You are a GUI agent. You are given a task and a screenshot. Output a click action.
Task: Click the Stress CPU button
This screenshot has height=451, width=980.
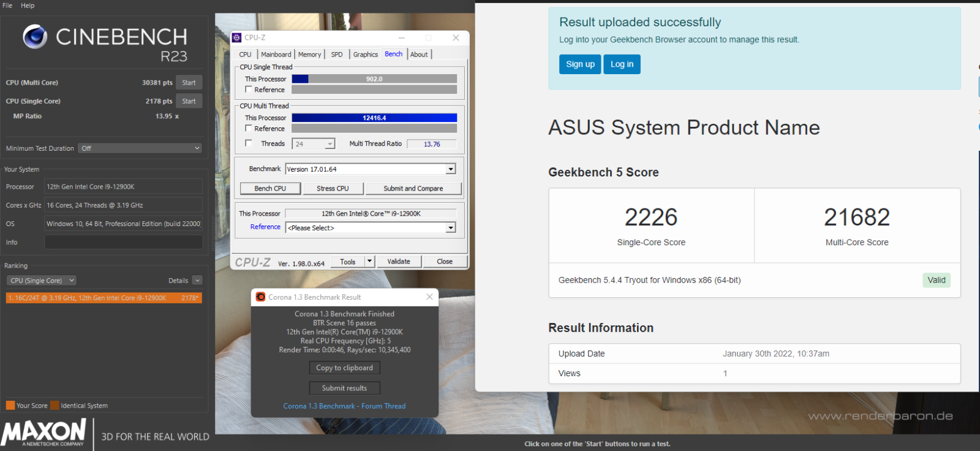333,189
